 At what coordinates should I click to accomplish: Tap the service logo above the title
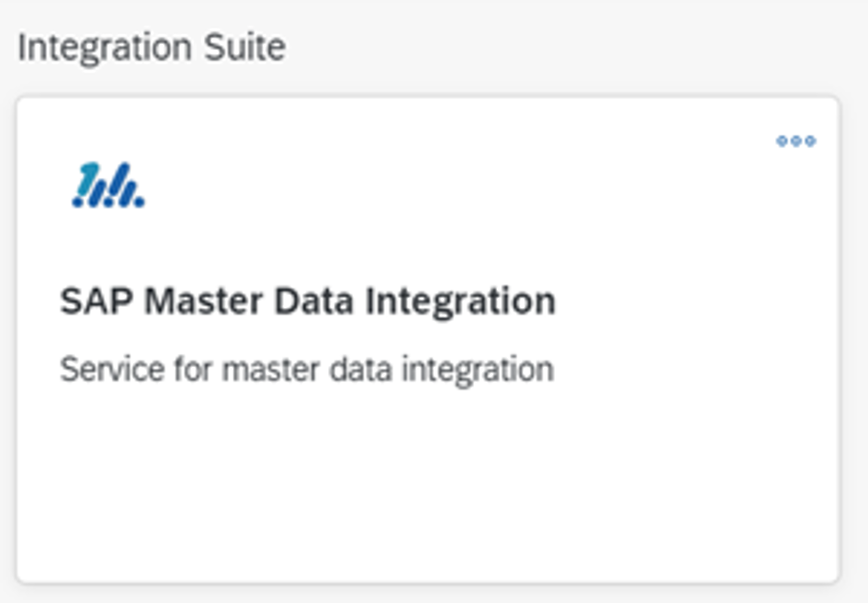(x=108, y=185)
